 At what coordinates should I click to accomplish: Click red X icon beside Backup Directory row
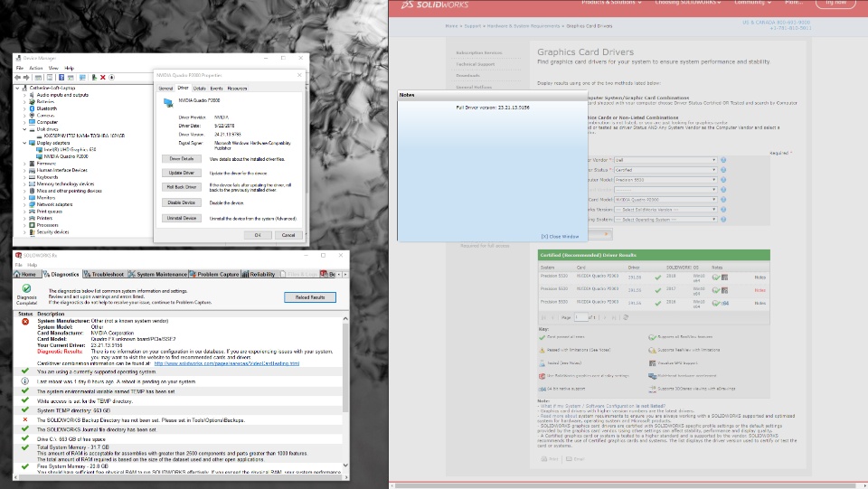[x=25, y=420]
